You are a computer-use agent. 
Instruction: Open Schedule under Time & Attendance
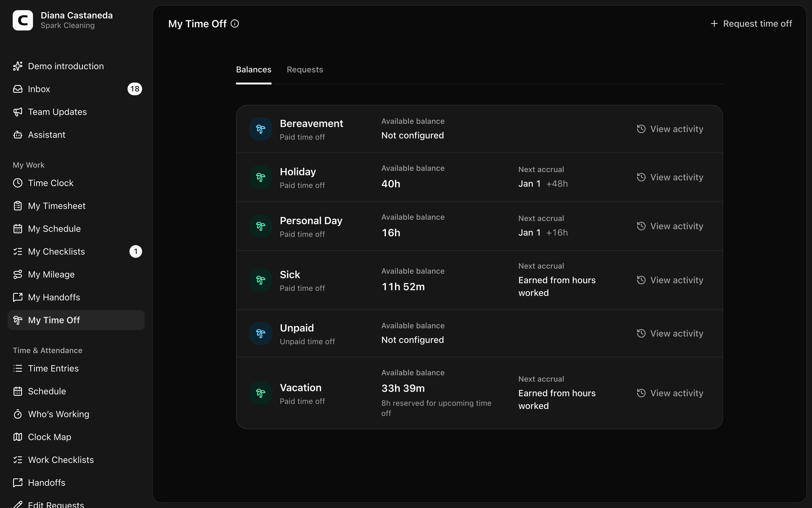[x=76, y=391]
